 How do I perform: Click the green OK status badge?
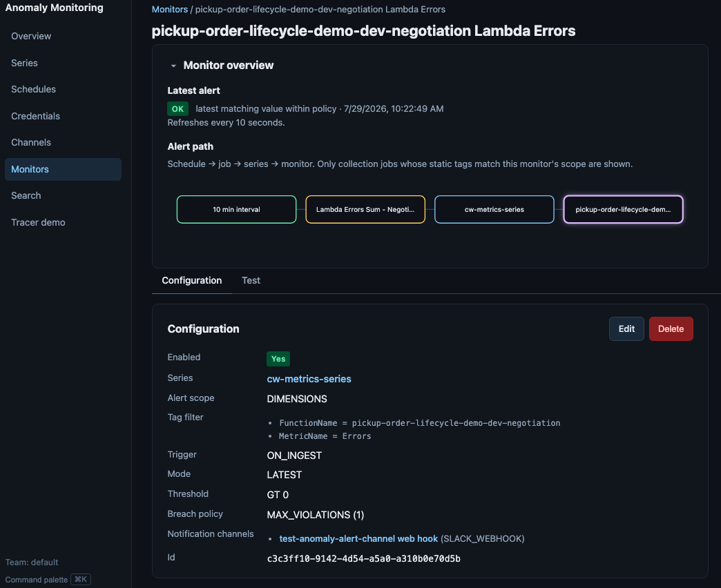coord(177,109)
